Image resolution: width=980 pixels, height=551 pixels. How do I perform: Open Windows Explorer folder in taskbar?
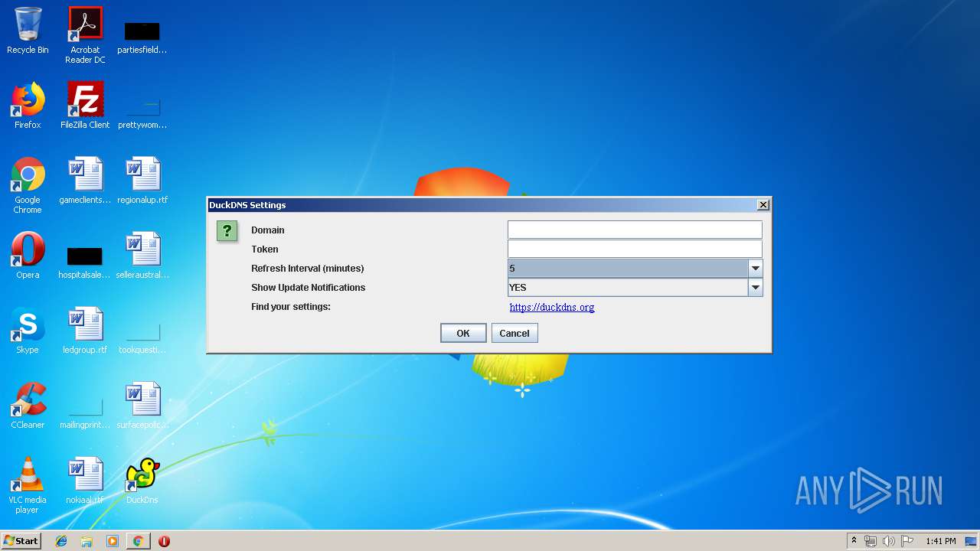[x=87, y=541]
